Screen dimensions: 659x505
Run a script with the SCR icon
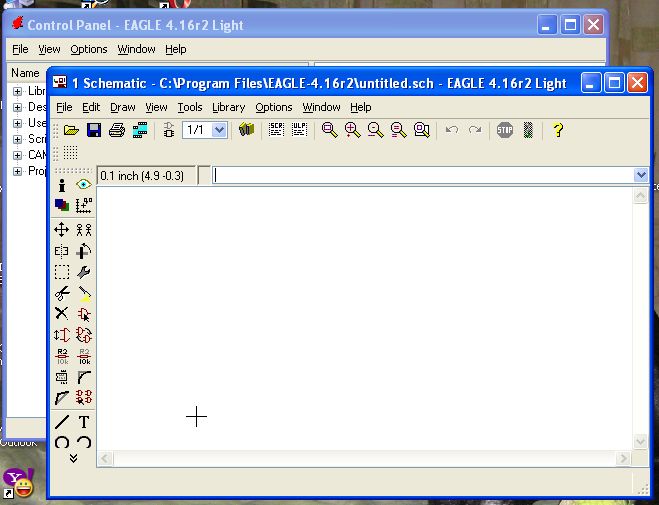pos(276,129)
